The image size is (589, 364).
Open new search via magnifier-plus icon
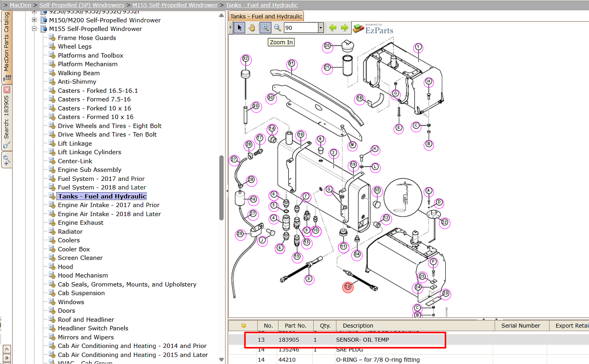coord(7,160)
